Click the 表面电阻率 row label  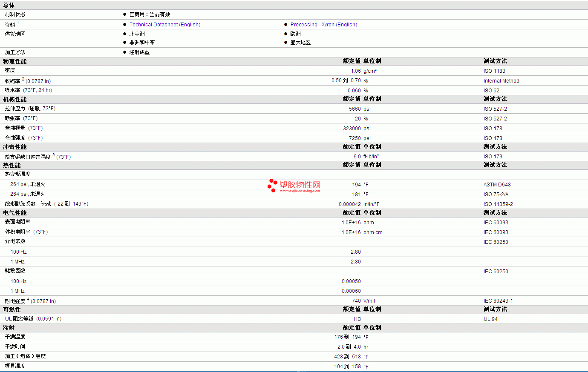(x=18, y=222)
